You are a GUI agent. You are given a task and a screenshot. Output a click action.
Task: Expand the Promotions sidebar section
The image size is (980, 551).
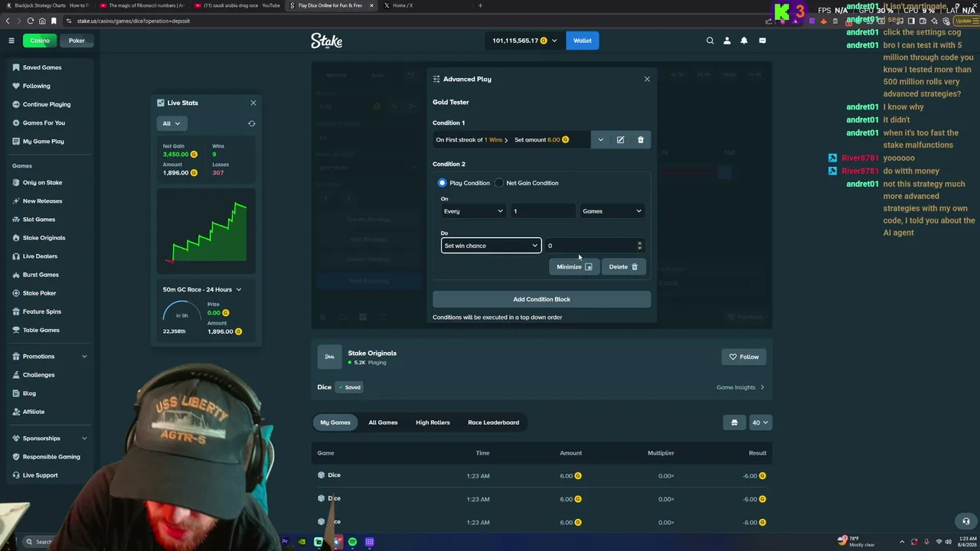pyautogui.click(x=50, y=356)
